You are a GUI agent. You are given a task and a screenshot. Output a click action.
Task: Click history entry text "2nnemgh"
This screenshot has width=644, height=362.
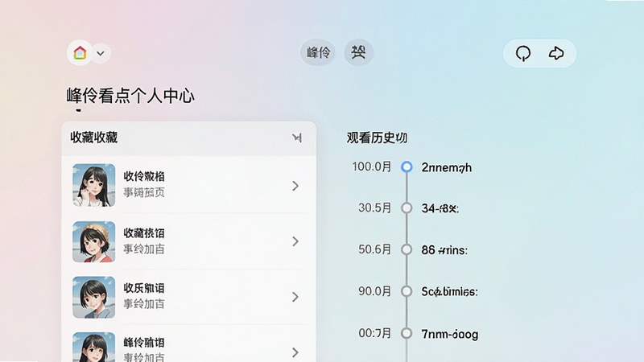pyautogui.click(x=447, y=167)
